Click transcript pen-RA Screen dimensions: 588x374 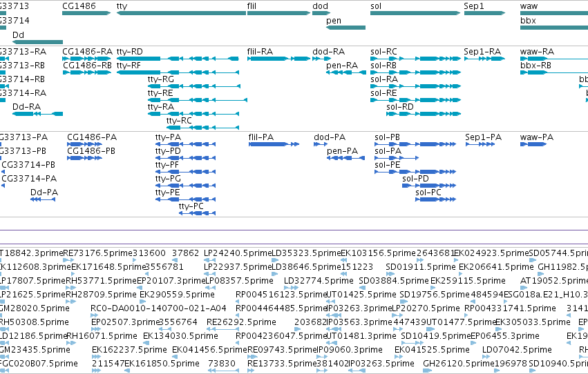click(x=345, y=72)
